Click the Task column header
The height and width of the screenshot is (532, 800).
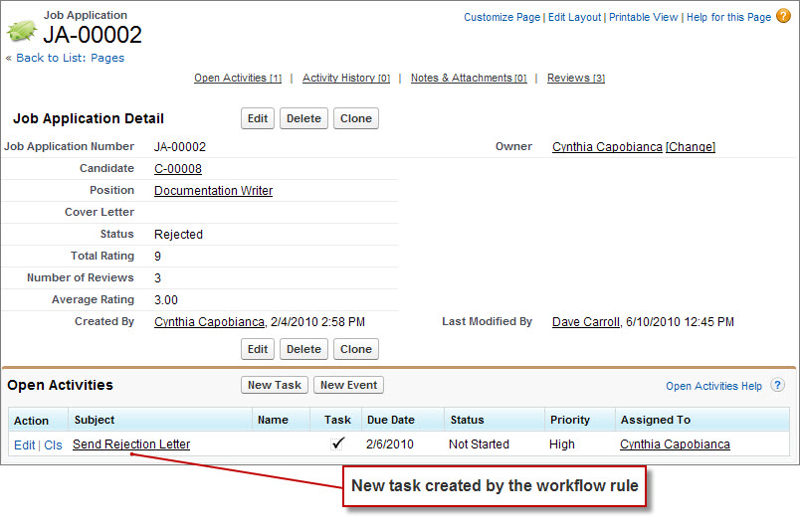point(337,420)
